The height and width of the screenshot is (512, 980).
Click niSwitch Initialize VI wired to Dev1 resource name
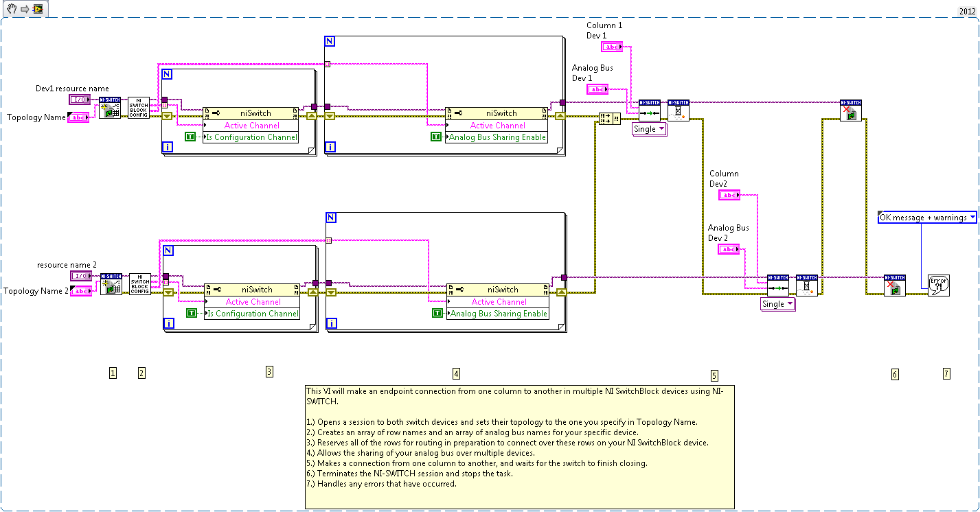[x=110, y=108]
